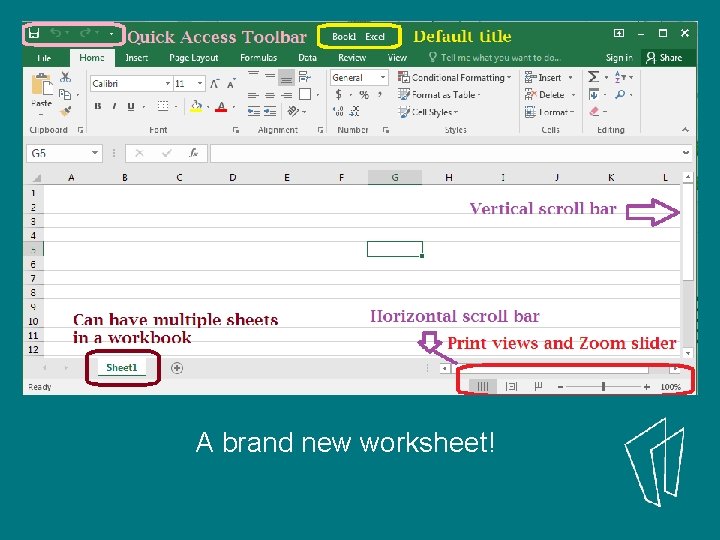Toggle Align Left in Alignment group
The height and width of the screenshot is (540, 720).
[x=253, y=96]
